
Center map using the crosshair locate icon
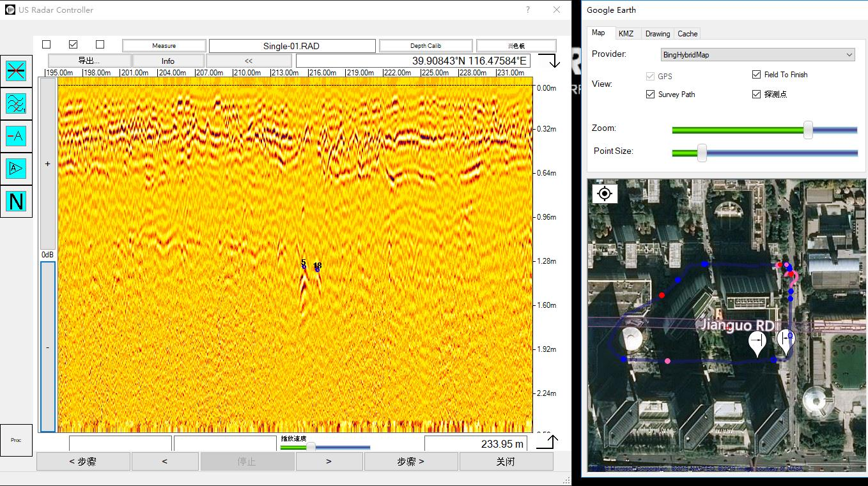(x=605, y=194)
